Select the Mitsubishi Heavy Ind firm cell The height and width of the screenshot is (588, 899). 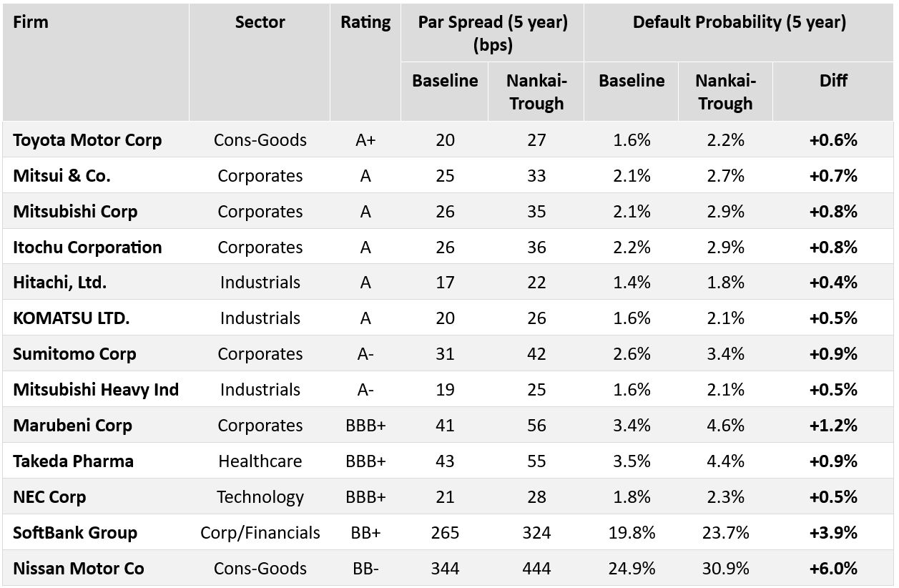click(96, 390)
